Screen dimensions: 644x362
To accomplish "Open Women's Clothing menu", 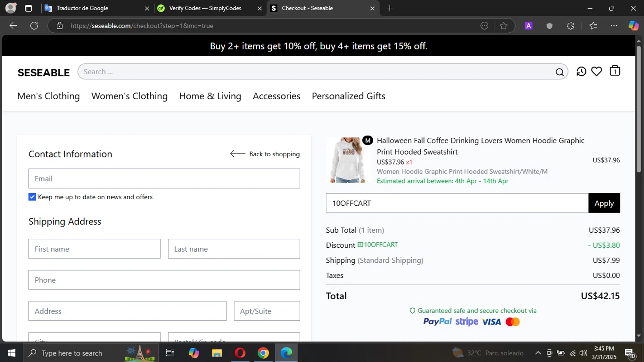I will (129, 96).
